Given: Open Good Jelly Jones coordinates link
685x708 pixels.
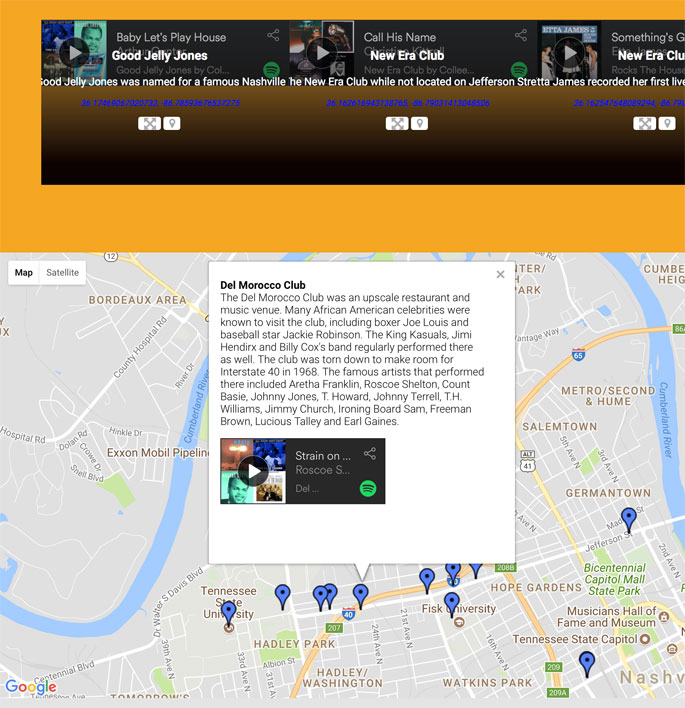Looking at the screenshot, I should pos(160,103).
